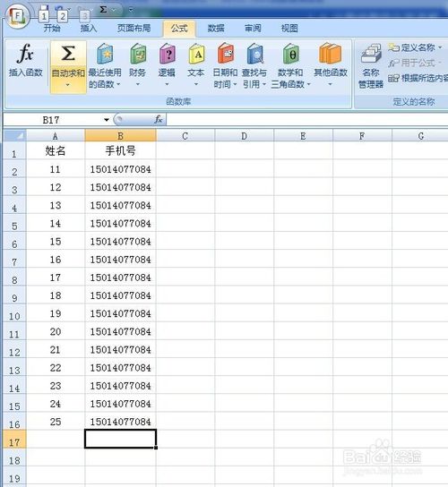Image resolution: width=448 pixels, height=487 pixels.
Task: Click Create from Selection (根据所选内容) button
Action: tap(418, 78)
